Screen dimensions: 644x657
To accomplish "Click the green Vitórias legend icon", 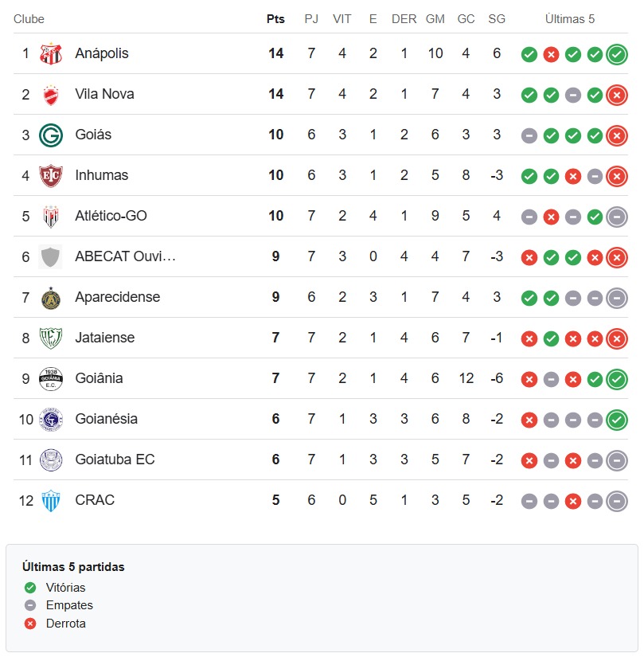I will click(30, 588).
